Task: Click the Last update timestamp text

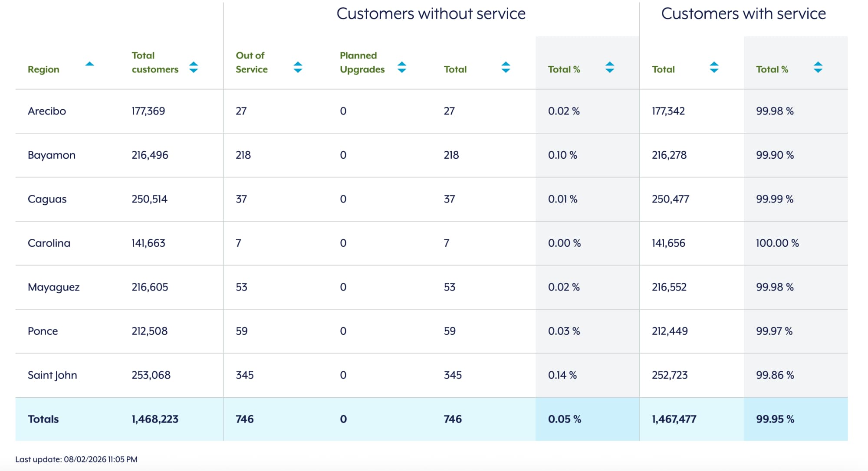Action: pos(76,459)
